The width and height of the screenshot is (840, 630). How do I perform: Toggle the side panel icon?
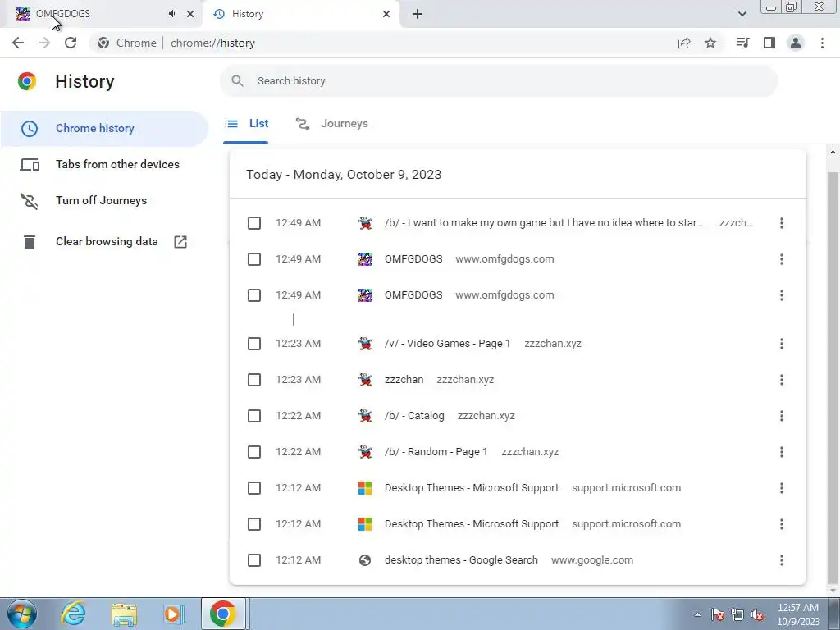(769, 43)
